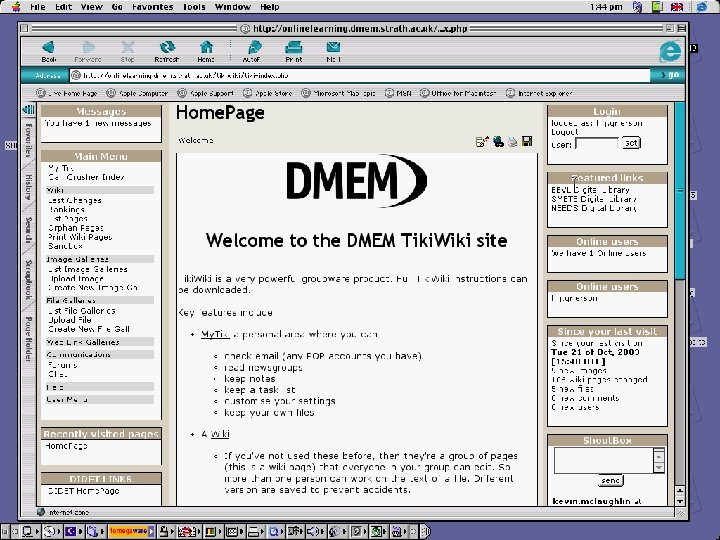Click inside the ShoutBox message text area

(x=603, y=460)
